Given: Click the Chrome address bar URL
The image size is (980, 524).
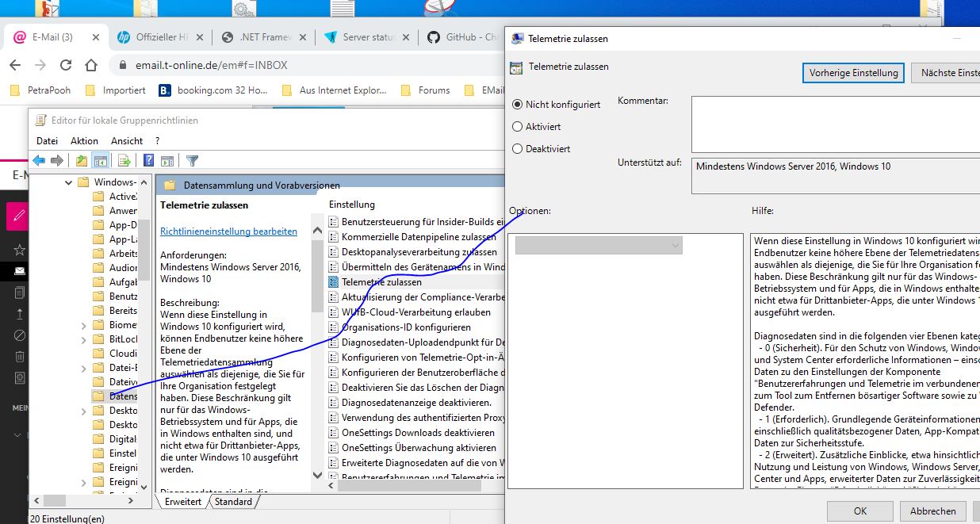Looking at the screenshot, I should click(211, 65).
